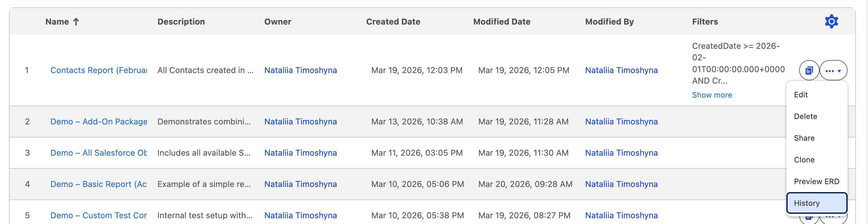Click Modified By name in row three

(621, 153)
